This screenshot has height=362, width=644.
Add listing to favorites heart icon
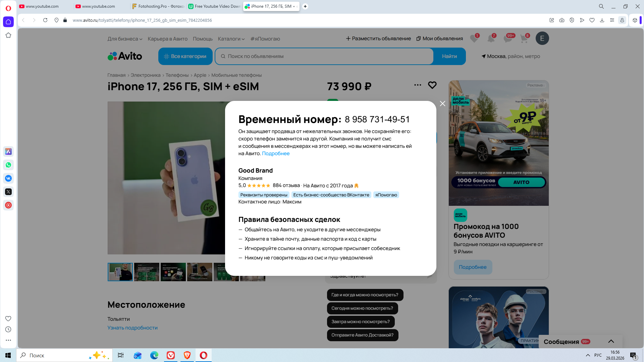pos(432,85)
